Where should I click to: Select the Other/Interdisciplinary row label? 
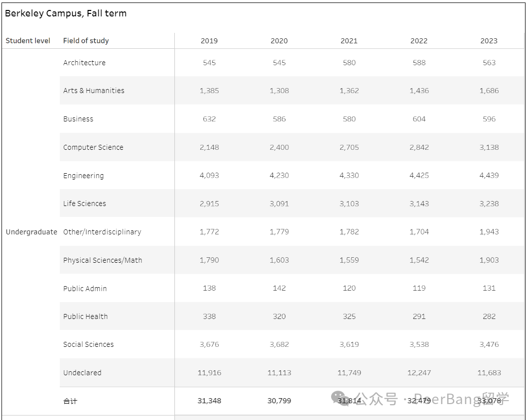102,232
